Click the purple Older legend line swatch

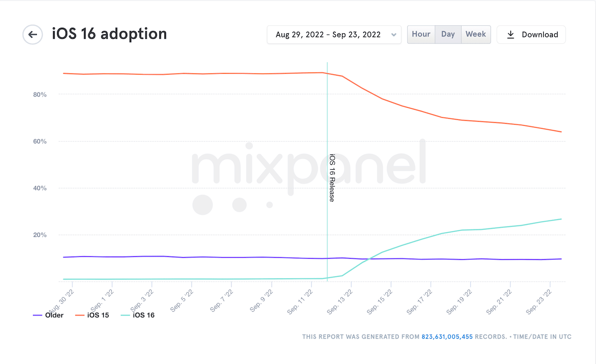pyautogui.click(x=38, y=315)
